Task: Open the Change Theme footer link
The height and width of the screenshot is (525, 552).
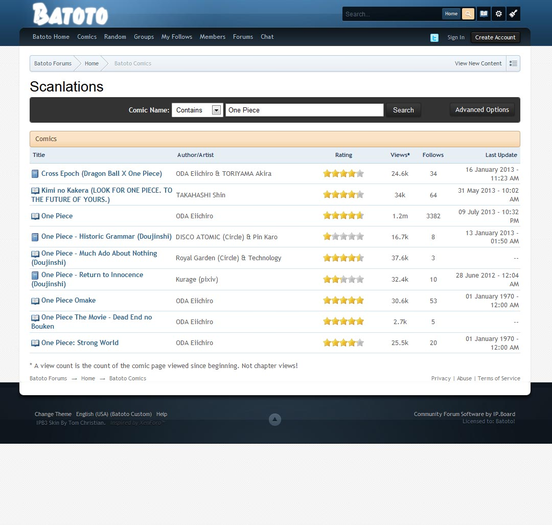Action: [53, 414]
